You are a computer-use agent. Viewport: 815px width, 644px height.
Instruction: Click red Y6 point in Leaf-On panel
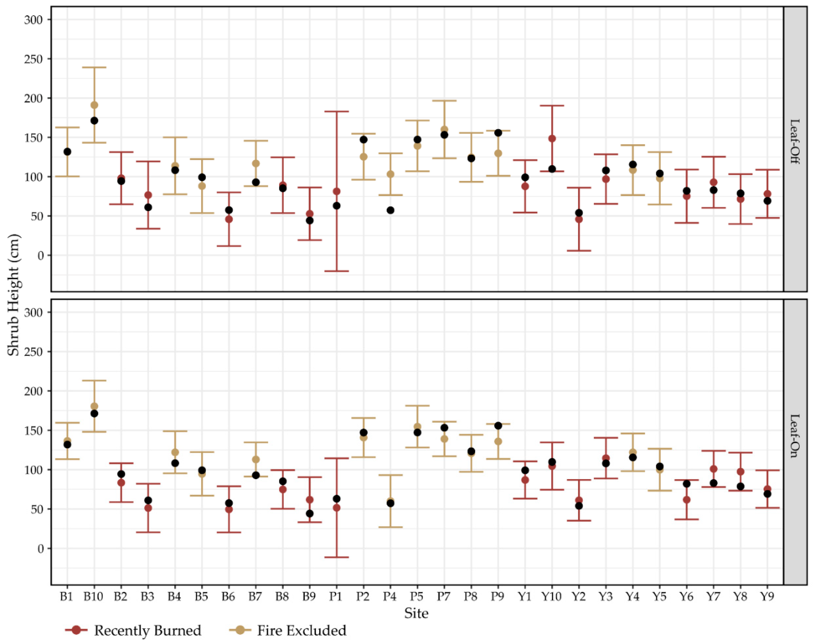tap(687, 500)
